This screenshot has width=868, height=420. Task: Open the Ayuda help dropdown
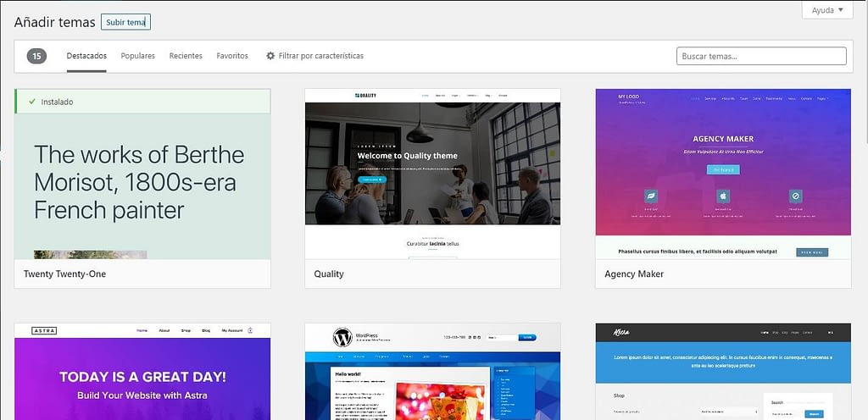(827, 10)
